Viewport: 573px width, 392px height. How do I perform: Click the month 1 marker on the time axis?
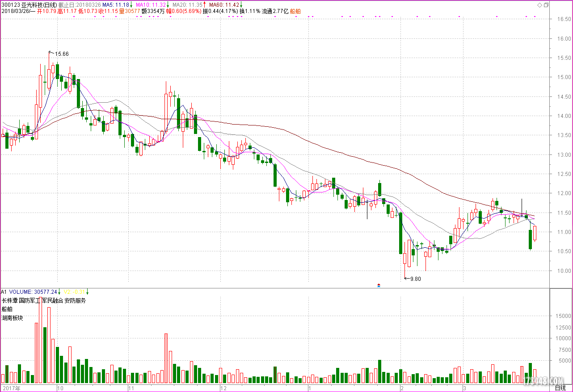click(x=309, y=388)
